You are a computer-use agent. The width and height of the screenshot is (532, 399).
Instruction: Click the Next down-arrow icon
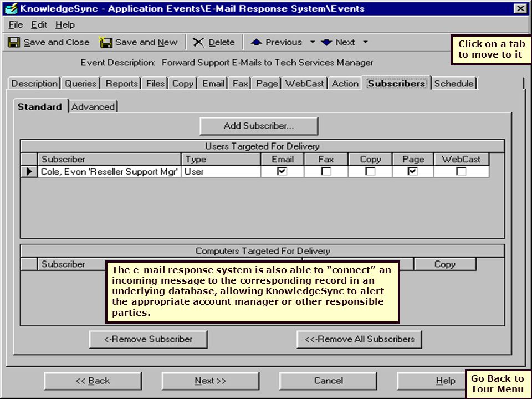click(x=326, y=43)
